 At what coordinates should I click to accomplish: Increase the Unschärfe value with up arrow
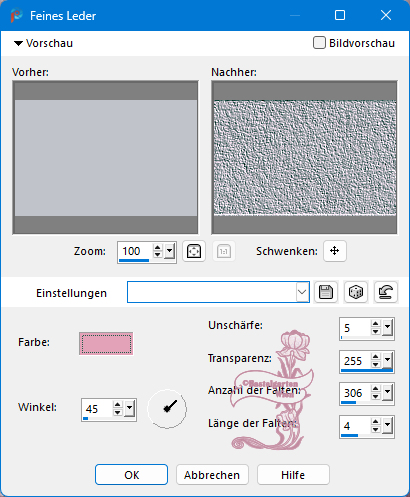coord(376,324)
